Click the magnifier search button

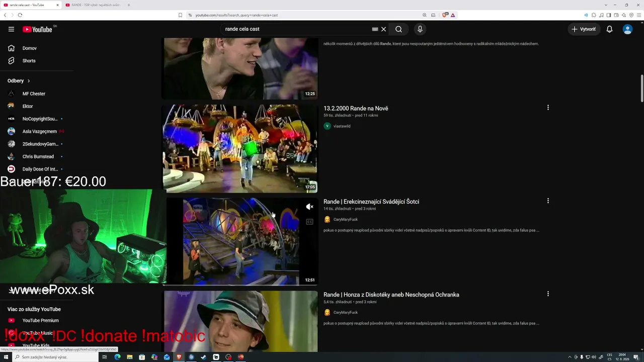(398, 29)
